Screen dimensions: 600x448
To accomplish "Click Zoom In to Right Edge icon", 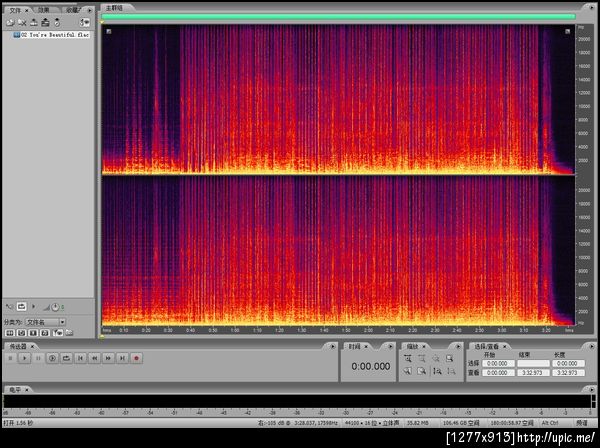I will [422, 371].
